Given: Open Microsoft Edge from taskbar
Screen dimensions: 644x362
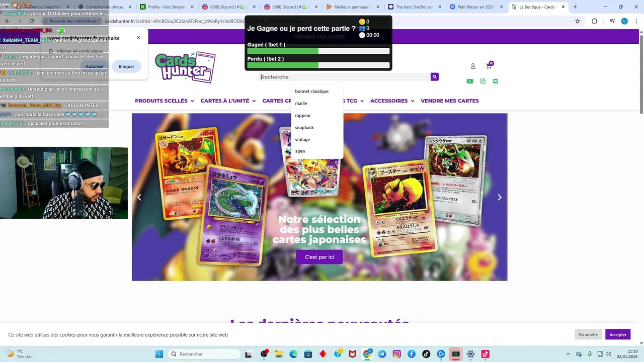Looking at the screenshot, I should click(293, 354).
